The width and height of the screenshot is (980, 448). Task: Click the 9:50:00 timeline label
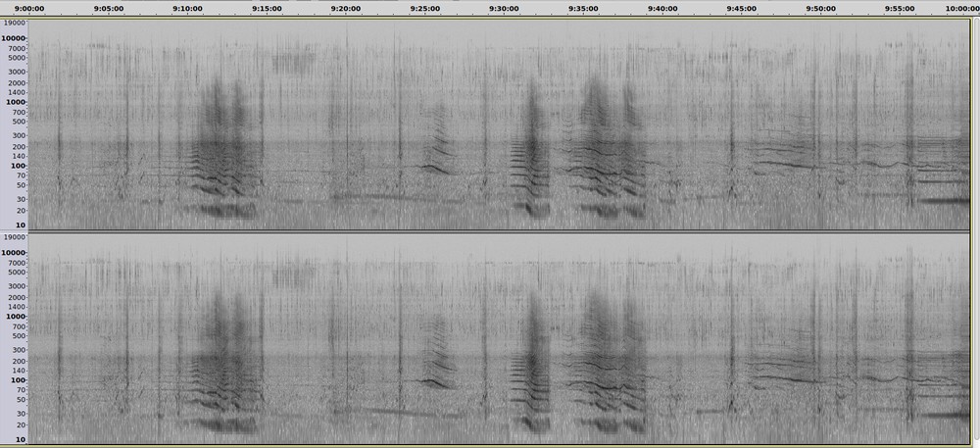pyautogui.click(x=821, y=8)
